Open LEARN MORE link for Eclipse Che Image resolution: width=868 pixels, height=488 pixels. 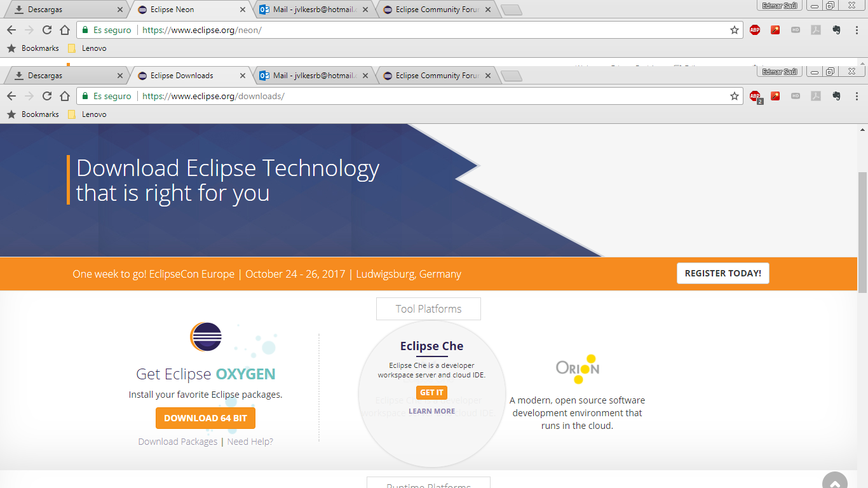(x=431, y=411)
